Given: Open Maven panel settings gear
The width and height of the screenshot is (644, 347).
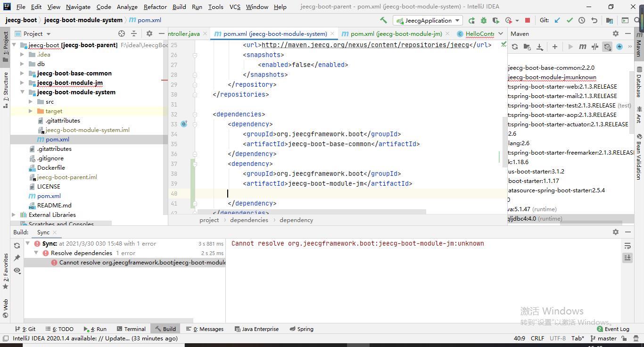Looking at the screenshot, I should click(x=615, y=33).
